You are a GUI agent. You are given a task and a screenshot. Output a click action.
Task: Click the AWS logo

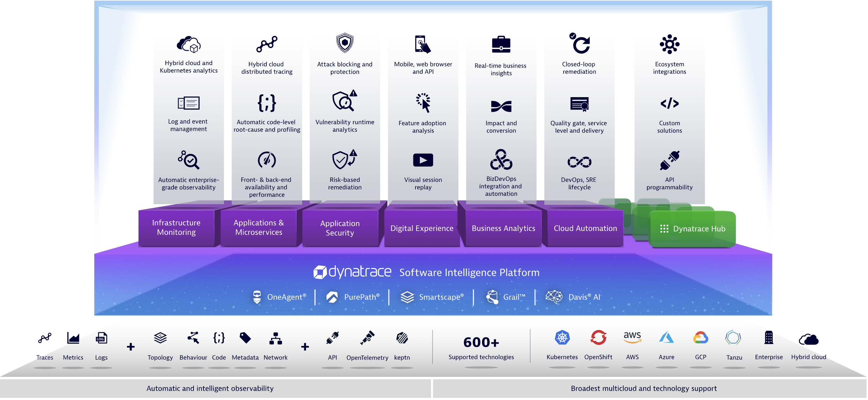[x=633, y=337]
